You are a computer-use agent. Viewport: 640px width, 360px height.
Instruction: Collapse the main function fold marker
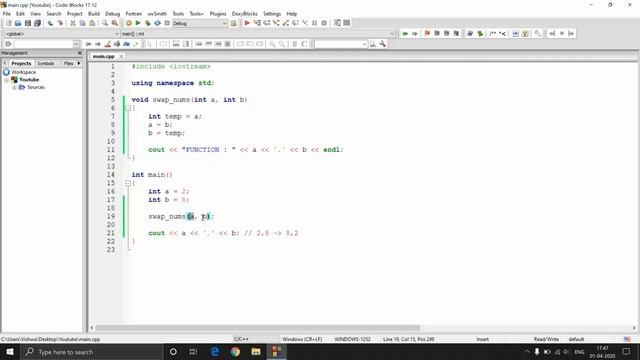(128, 183)
